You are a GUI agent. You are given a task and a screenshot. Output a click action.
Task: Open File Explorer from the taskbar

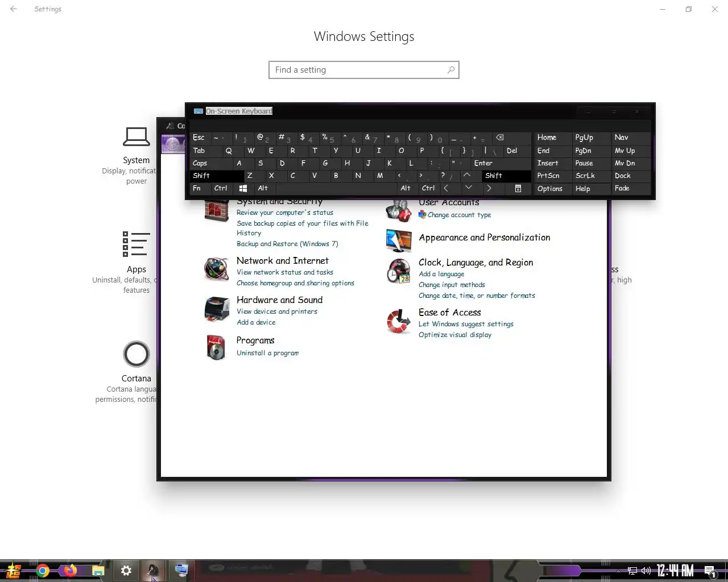[98, 571]
